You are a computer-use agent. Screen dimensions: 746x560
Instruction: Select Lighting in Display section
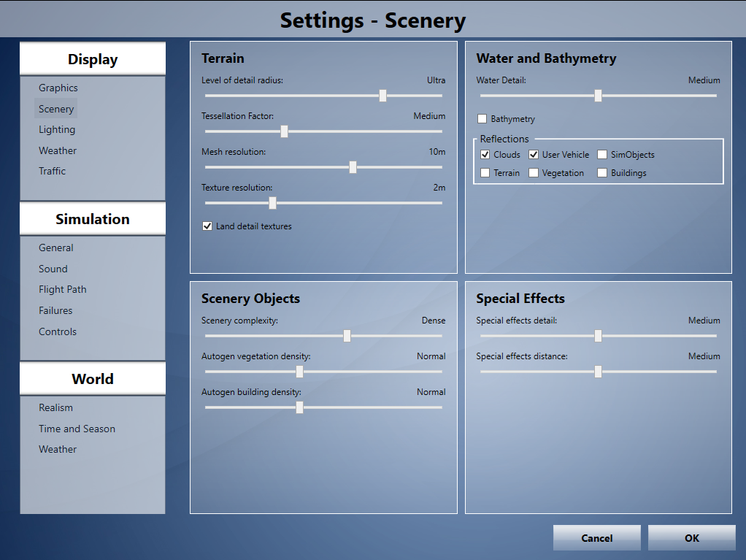[57, 129]
